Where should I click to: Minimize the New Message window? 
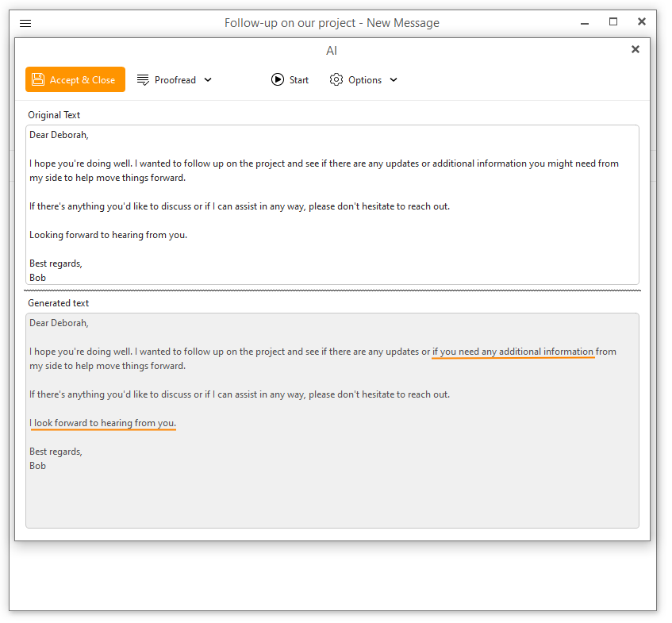coord(585,23)
